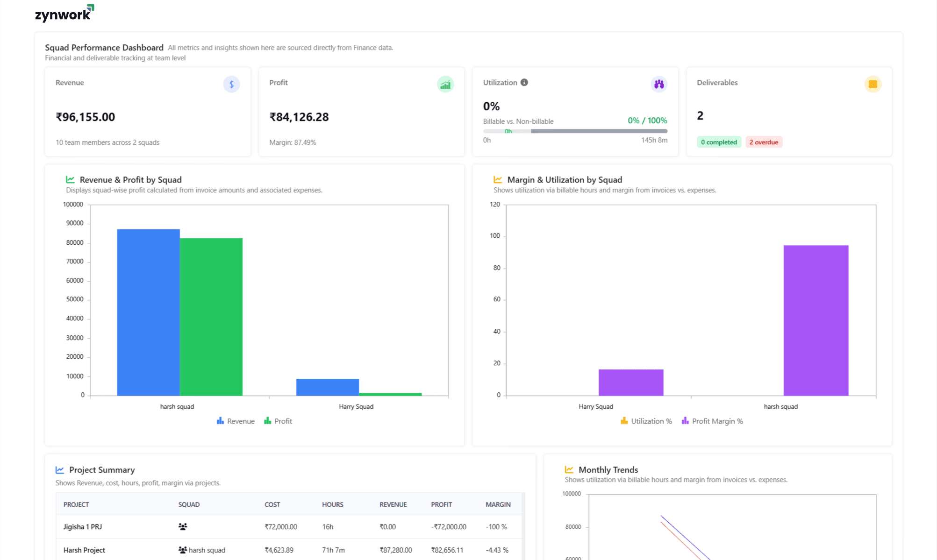The height and width of the screenshot is (560, 937).
Task: Click the Project Summary chart icon
Action: click(x=60, y=470)
